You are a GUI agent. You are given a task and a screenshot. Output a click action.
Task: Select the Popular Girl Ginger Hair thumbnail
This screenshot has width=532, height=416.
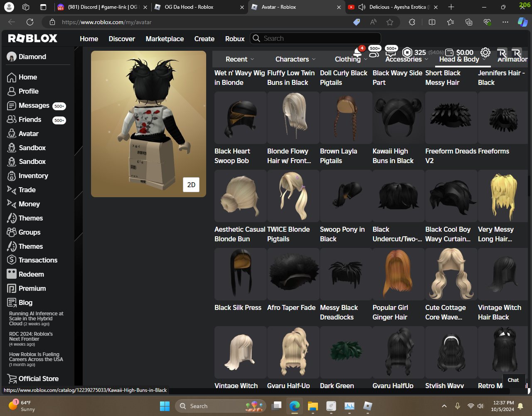(x=398, y=274)
